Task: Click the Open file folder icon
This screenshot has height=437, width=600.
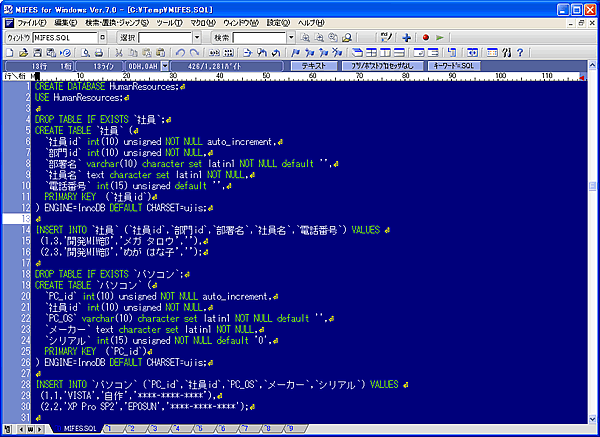Action: (x=24, y=52)
